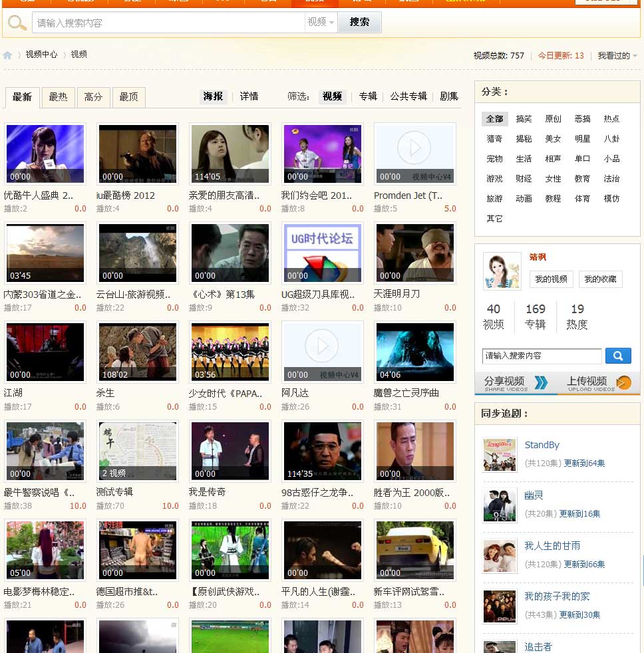Switch to the 最新 tab
This screenshot has width=644, height=653.
click(x=23, y=98)
